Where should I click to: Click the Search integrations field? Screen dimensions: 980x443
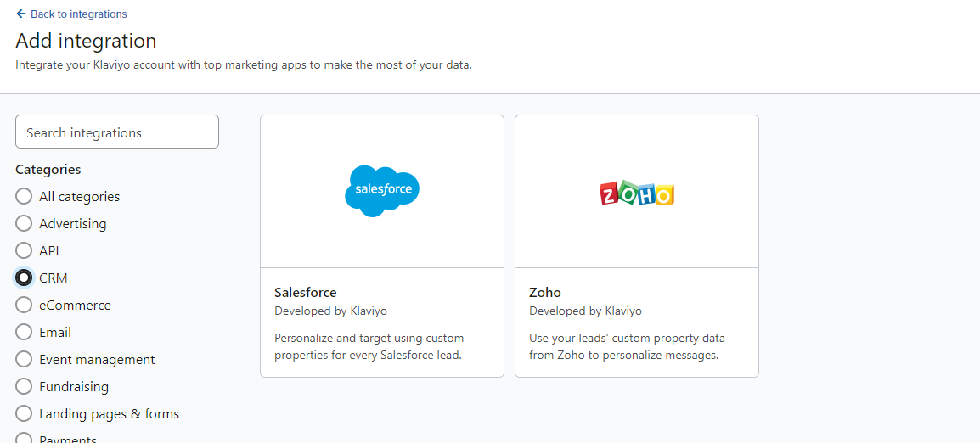[x=117, y=132]
